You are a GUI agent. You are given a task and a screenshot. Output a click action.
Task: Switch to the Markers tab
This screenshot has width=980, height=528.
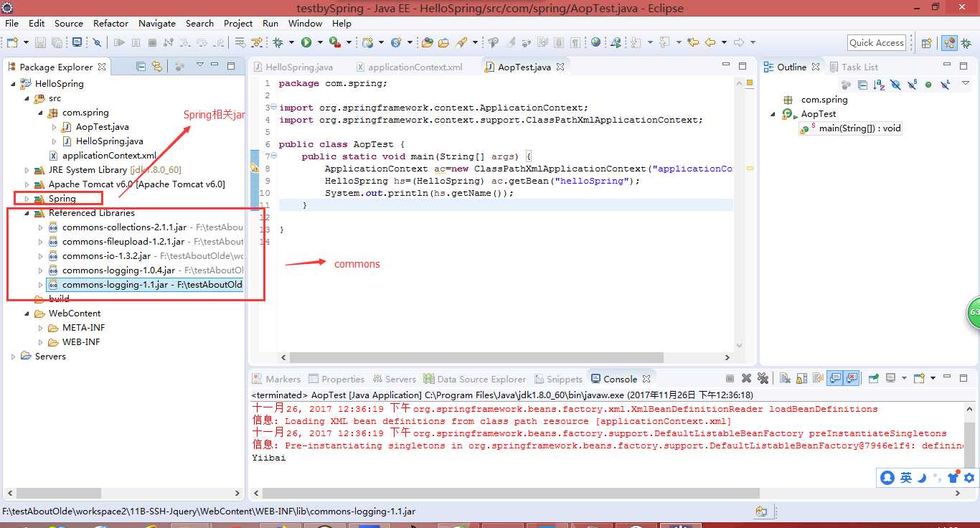[x=276, y=379]
